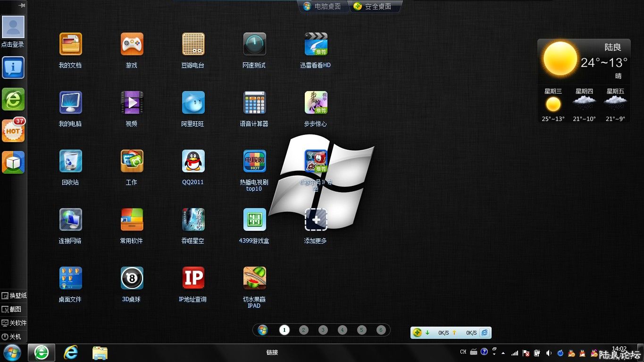Open the 语音计算器 calculator icon
The image size is (644, 362).
(x=254, y=103)
